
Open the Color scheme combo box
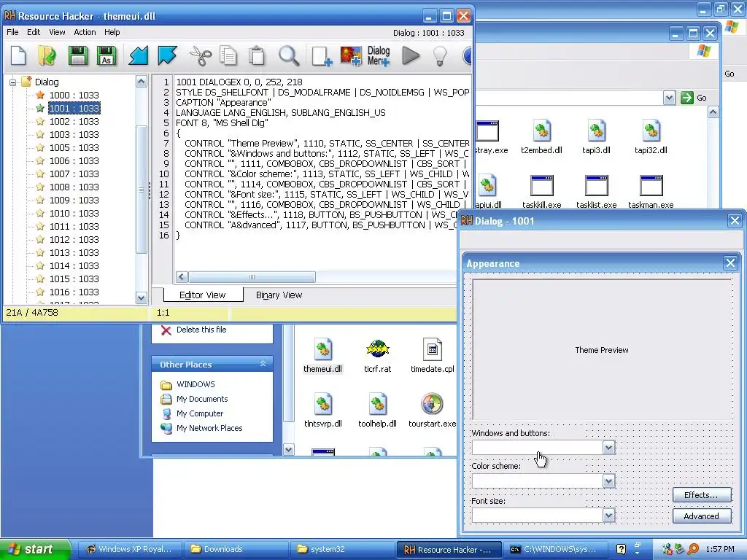click(x=608, y=481)
